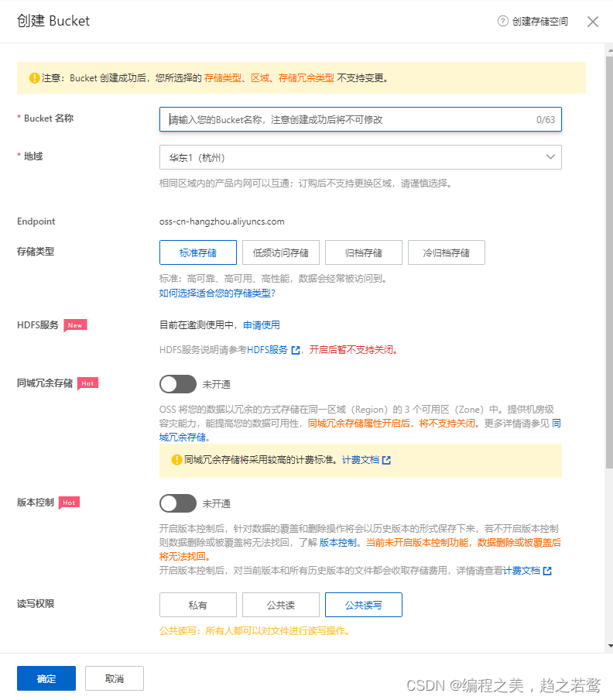Click the New badge next to HDFS服务

pos(75,325)
